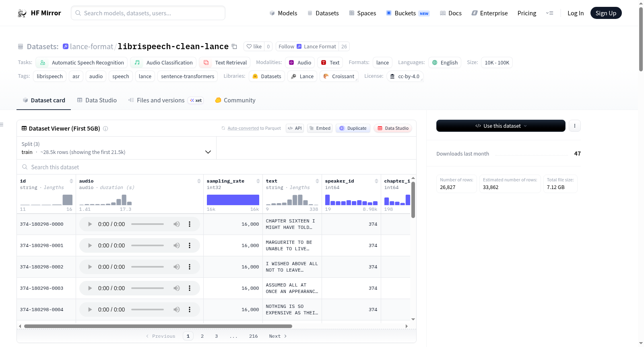Sort the text column
Viewport: 644px width, 347px height.
point(317,181)
